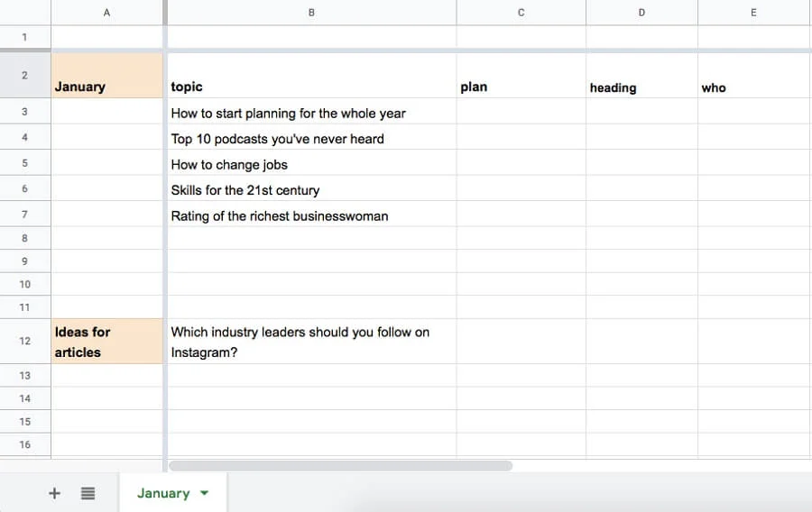Image resolution: width=812 pixels, height=512 pixels.
Task: Select the 'Skills for the 21st century' cell
Action: (311, 190)
